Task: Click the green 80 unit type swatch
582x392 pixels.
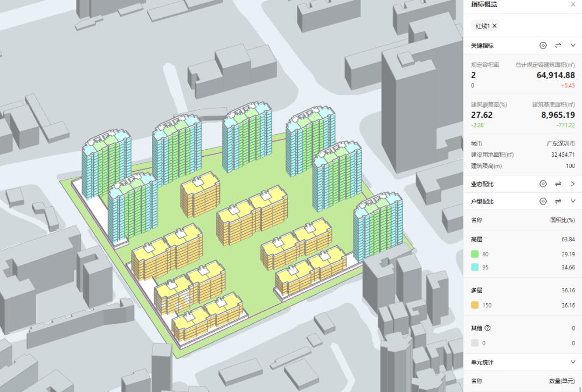Action: click(x=475, y=254)
